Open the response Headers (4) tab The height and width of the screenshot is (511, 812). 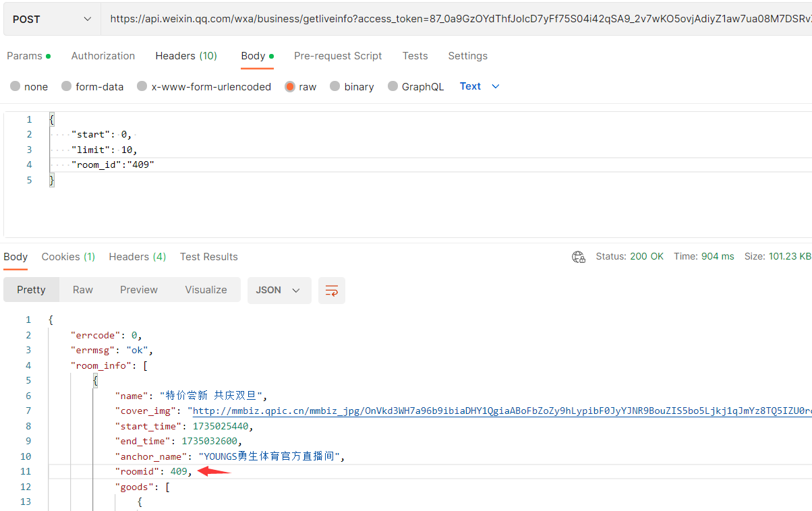[137, 257]
